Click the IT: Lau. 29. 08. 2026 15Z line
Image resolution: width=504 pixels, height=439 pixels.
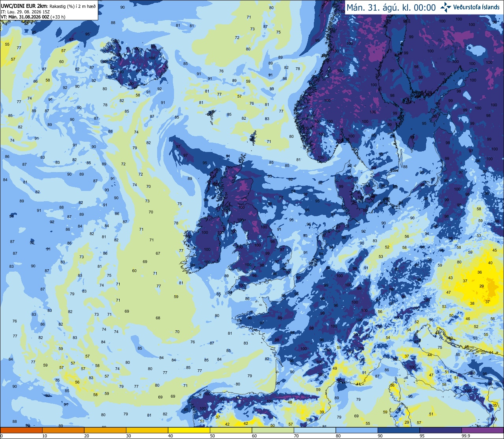[25, 12]
